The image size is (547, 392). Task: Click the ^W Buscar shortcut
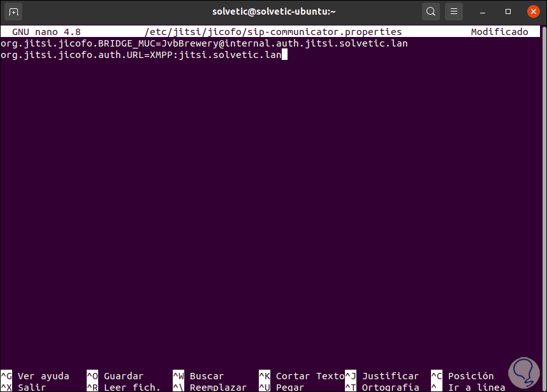click(x=198, y=376)
